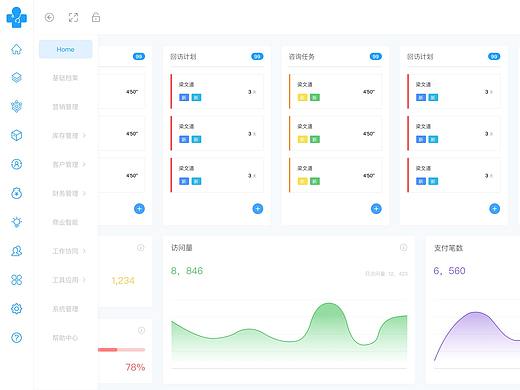Click the 访问量 chart title

182,248
